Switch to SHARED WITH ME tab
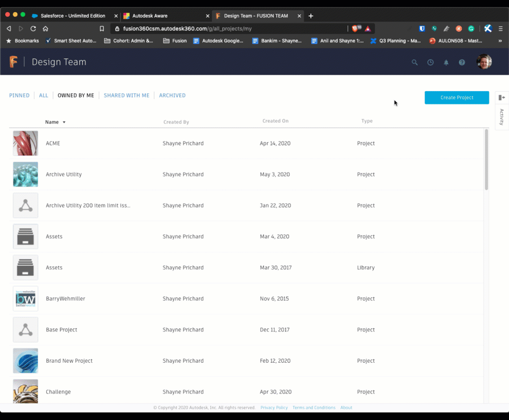This screenshot has height=420, width=509. click(127, 95)
